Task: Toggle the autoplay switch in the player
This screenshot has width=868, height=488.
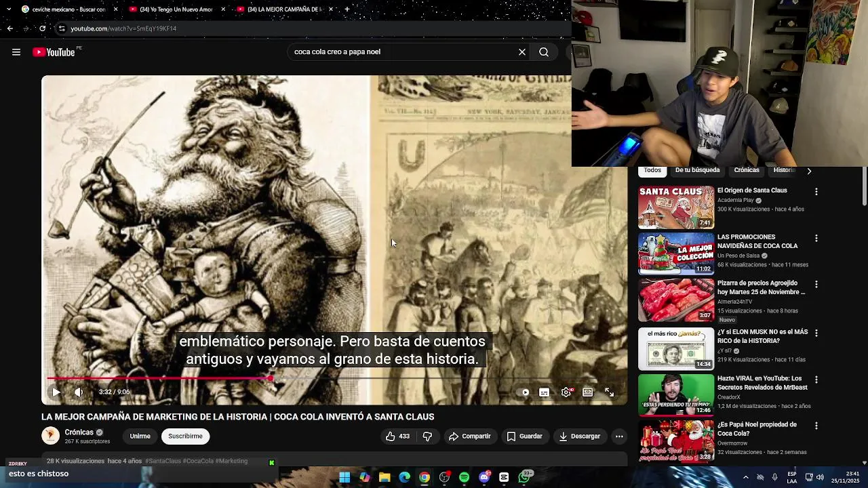Action: click(523, 392)
